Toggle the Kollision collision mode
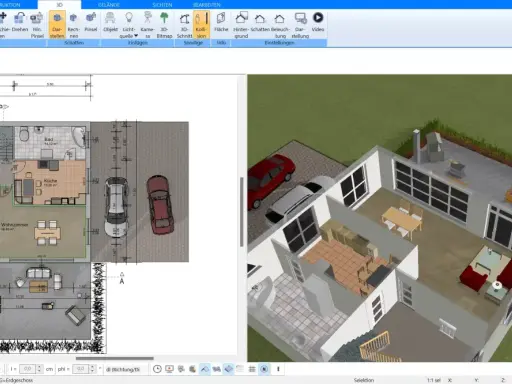Image resolution: width=512 pixels, height=384 pixels. [x=201, y=25]
